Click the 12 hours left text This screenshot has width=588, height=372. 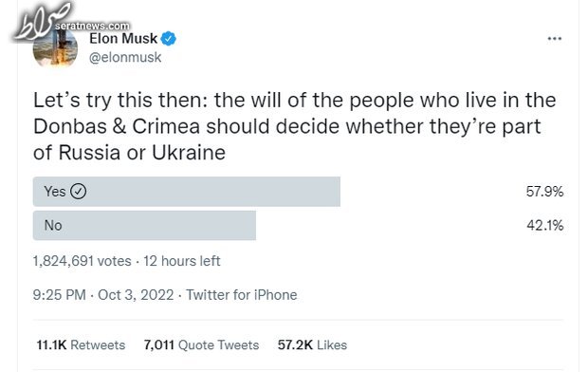coord(181,261)
